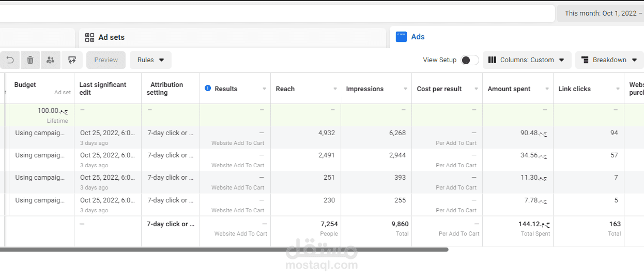
Task: Click the reach value 251
Action: [329, 178]
